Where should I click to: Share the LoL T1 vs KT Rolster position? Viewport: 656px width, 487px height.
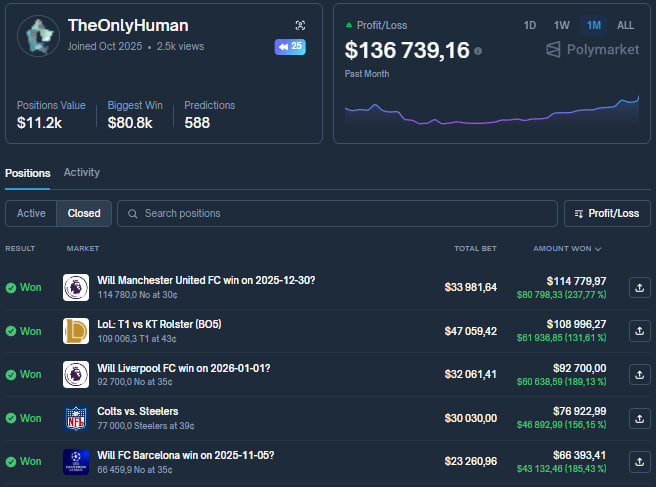point(640,331)
